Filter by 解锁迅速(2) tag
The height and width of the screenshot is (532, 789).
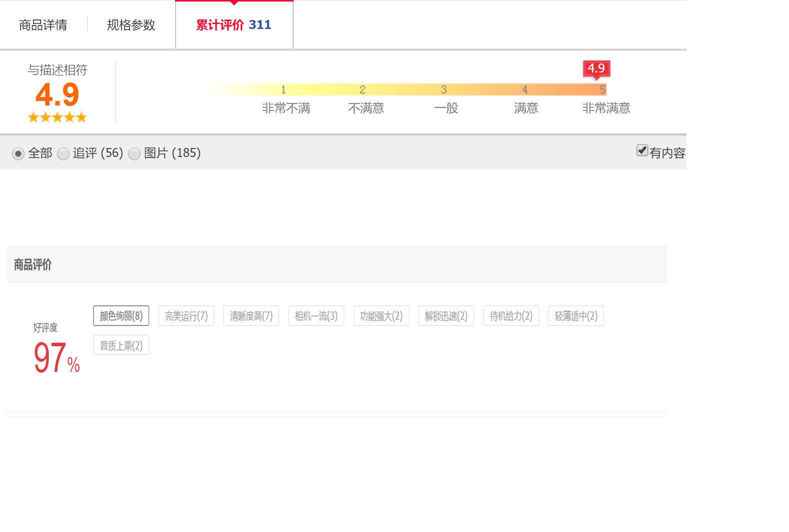[x=446, y=316]
